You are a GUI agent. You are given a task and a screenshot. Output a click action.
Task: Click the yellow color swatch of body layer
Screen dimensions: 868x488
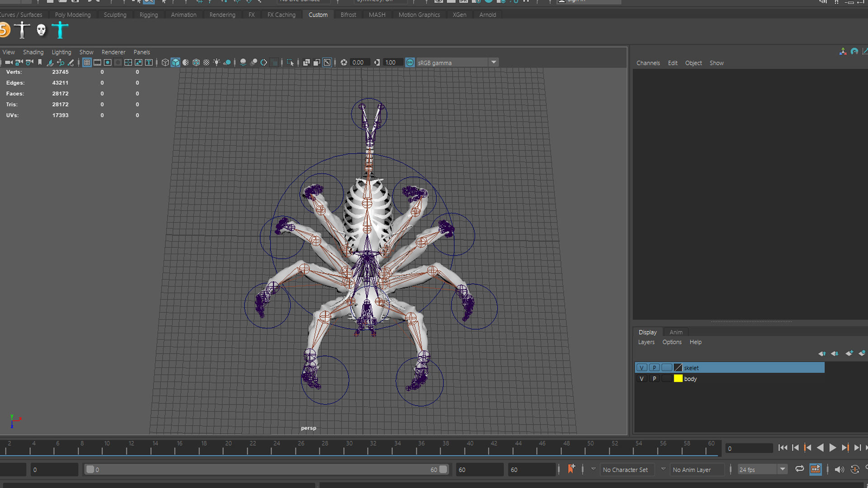(x=678, y=379)
